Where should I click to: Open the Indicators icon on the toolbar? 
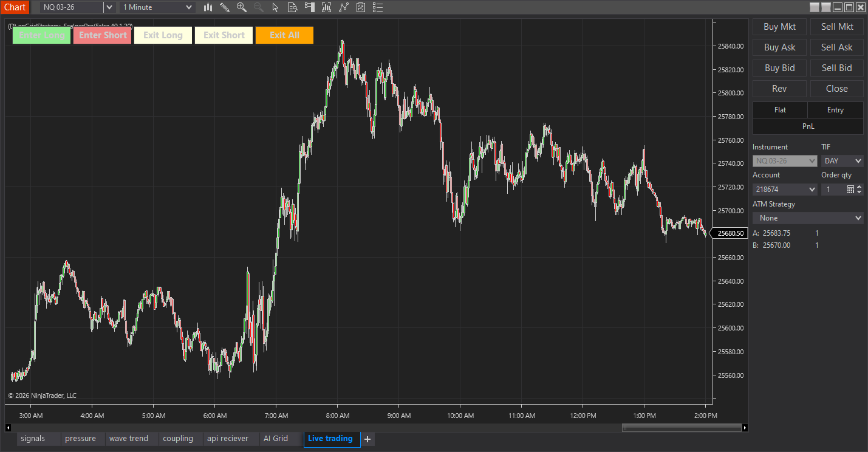[326, 7]
